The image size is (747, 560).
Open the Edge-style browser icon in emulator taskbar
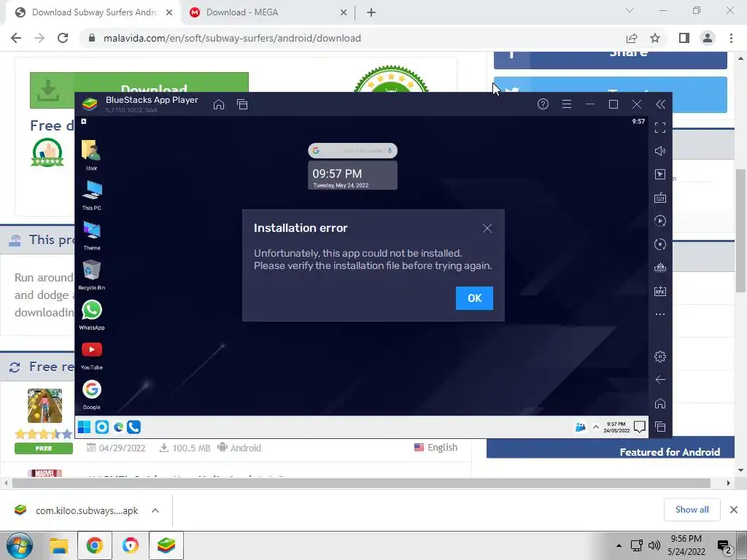click(x=118, y=427)
